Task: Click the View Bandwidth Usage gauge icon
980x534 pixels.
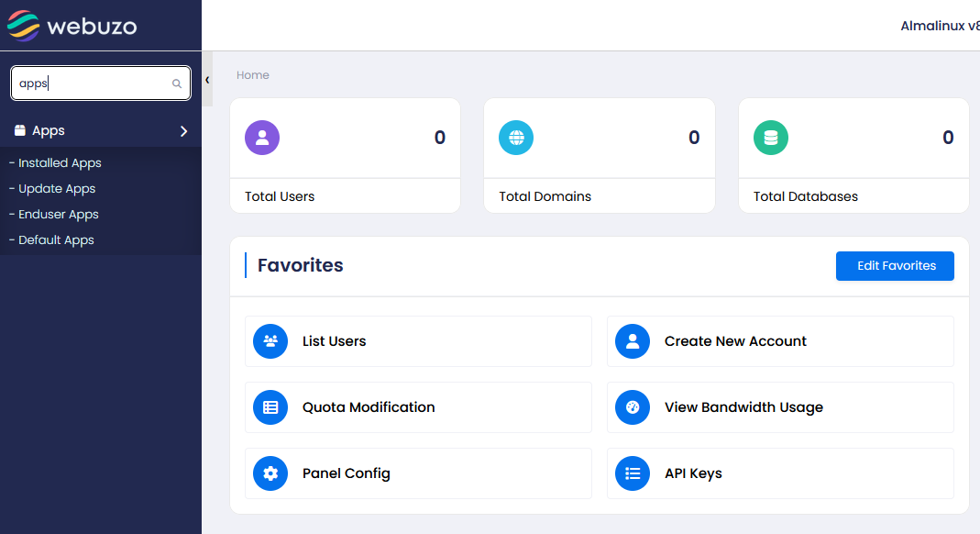Action: [x=633, y=407]
